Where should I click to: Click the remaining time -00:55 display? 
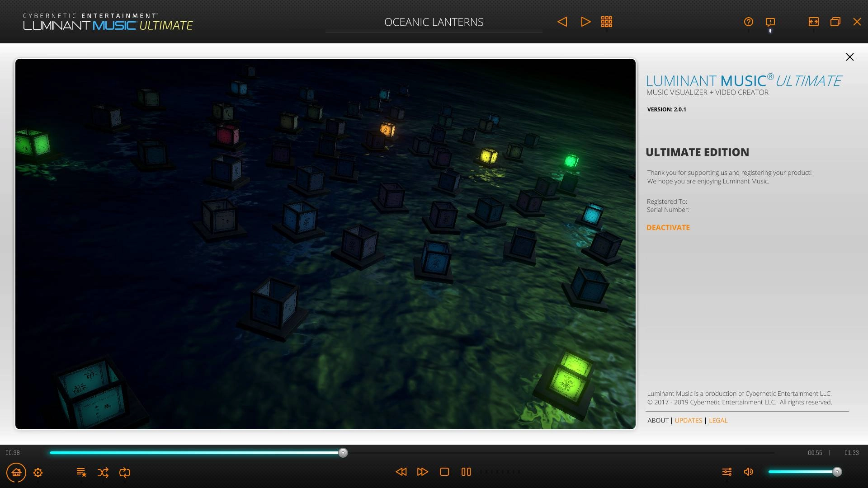[x=815, y=453]
